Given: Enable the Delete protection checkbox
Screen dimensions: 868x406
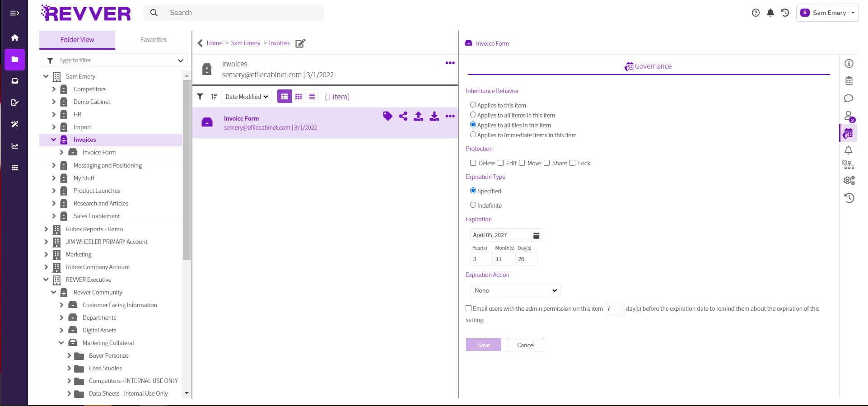Looking at the screenshot, I should click(473, 163).
